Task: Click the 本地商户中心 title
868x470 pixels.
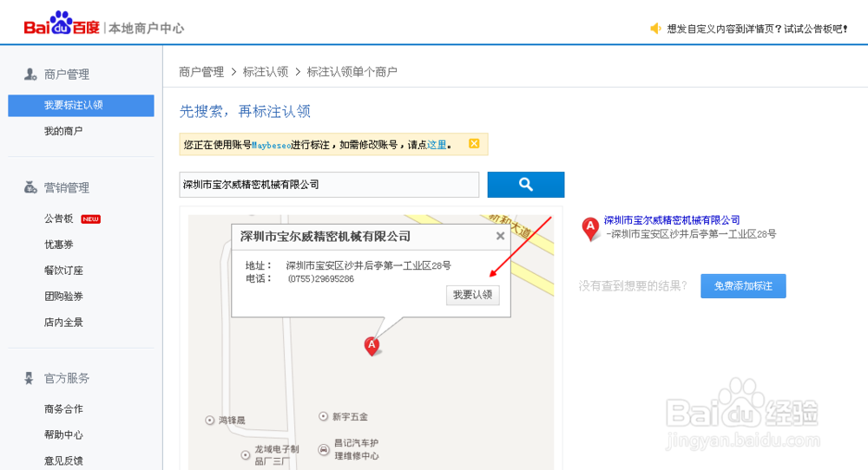Action: click(x=146, y=29)
